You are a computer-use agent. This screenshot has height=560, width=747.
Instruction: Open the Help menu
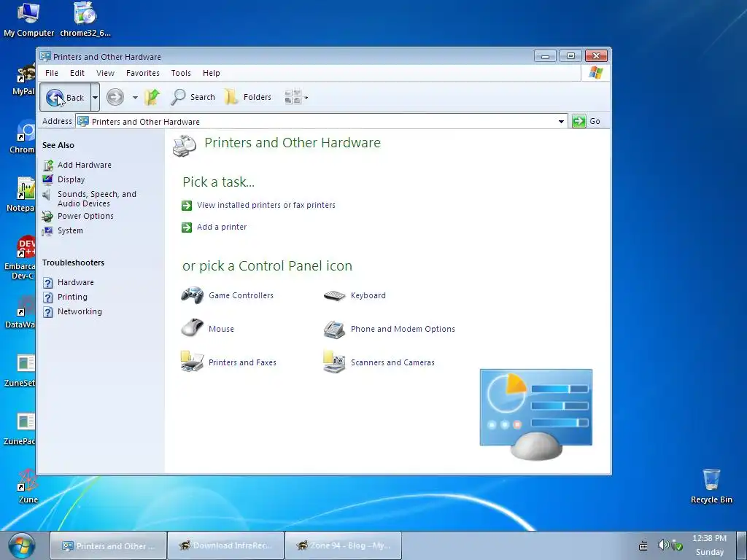212,73
